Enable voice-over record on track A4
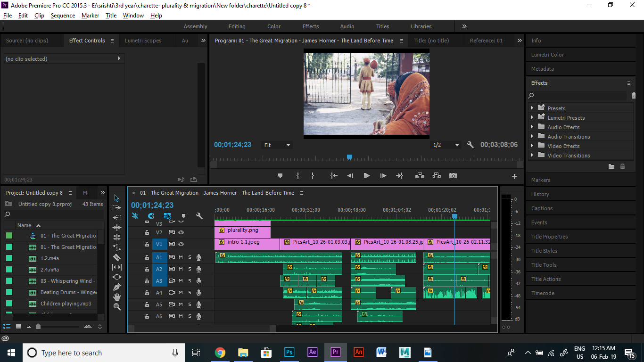644x362 pixels. [x=198, y=293]
